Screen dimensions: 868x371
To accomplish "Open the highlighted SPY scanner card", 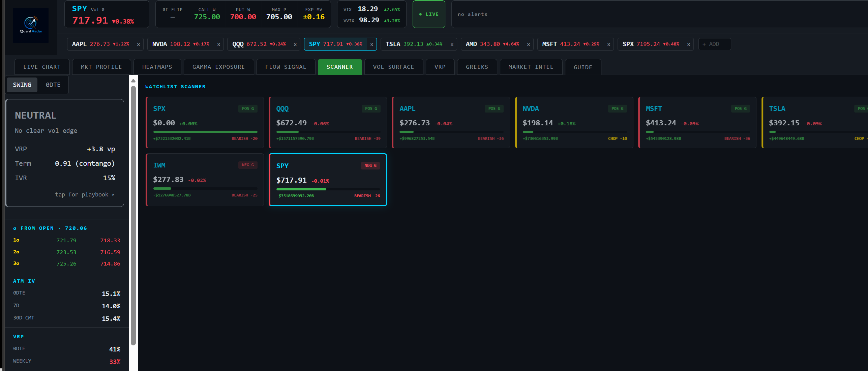I will tap(328, 180).
